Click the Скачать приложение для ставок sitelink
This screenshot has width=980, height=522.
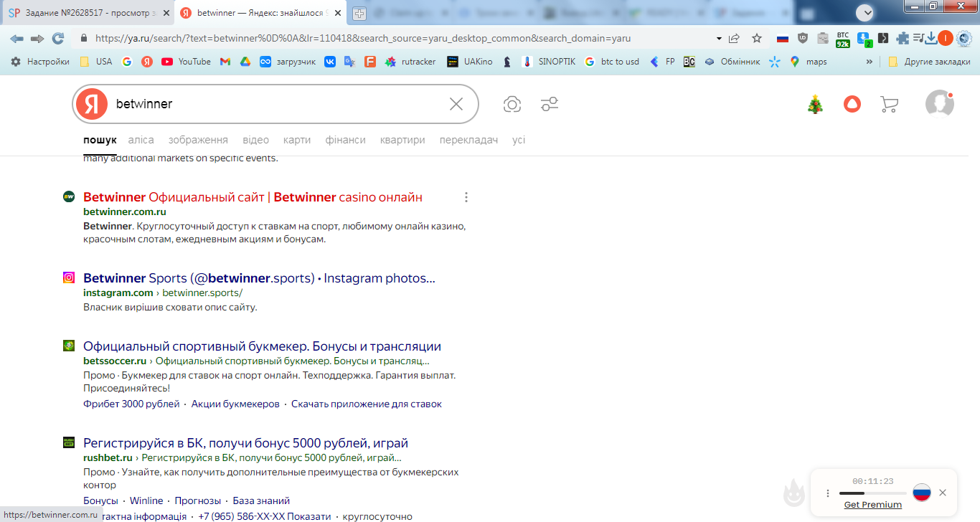[367, 404]
